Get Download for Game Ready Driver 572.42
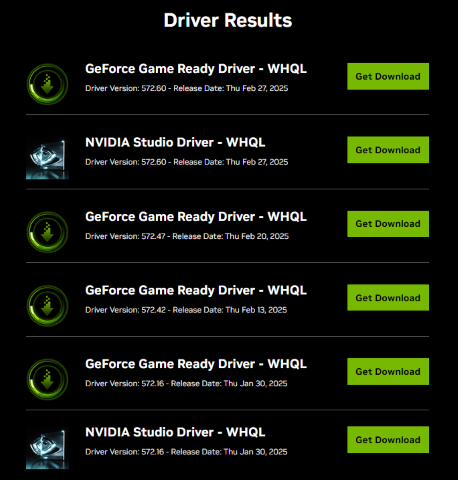This screenshot has width=458, height=480. click(388, 297)
